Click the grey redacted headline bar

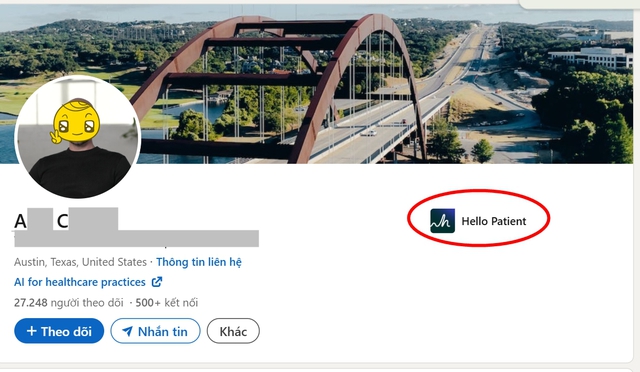(x=136, y=239)
